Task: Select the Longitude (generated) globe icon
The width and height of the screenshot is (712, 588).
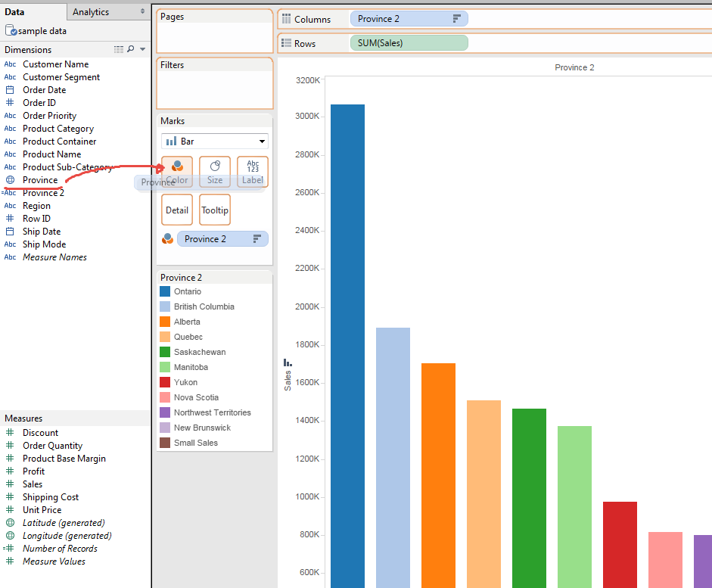Action: [10, 535]
